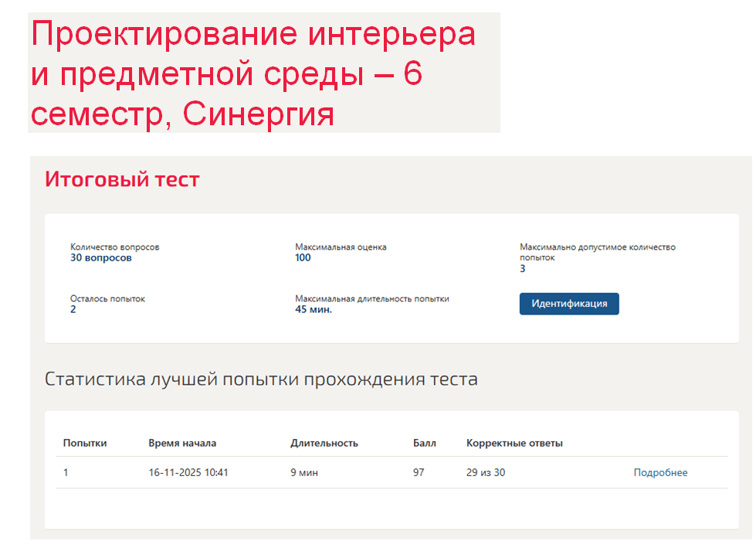Click the 'Длительность' column header

[324, 443]
